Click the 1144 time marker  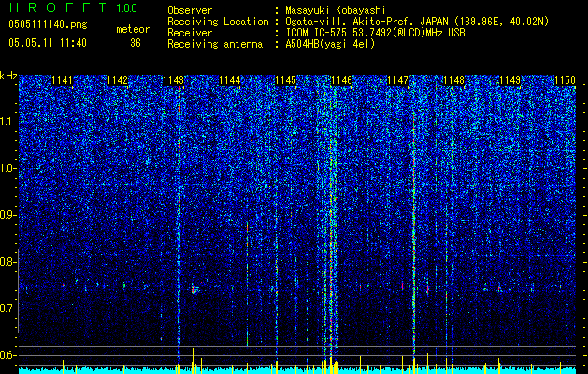[230, 80]
